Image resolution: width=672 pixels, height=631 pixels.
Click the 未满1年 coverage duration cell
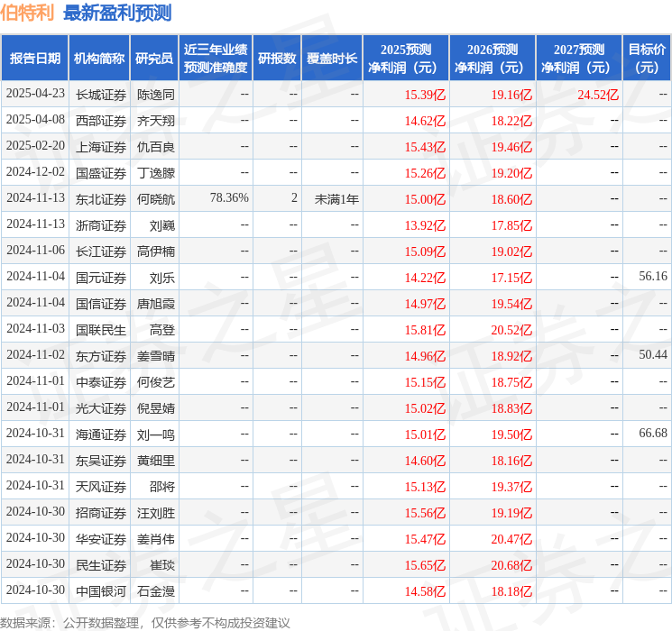(x=336, y=198)
